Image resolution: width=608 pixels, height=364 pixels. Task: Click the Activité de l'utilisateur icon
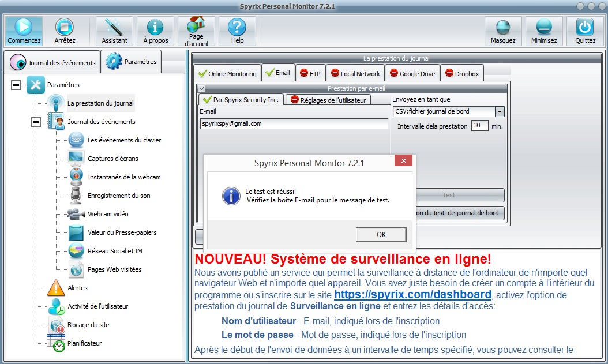(57, 306)
